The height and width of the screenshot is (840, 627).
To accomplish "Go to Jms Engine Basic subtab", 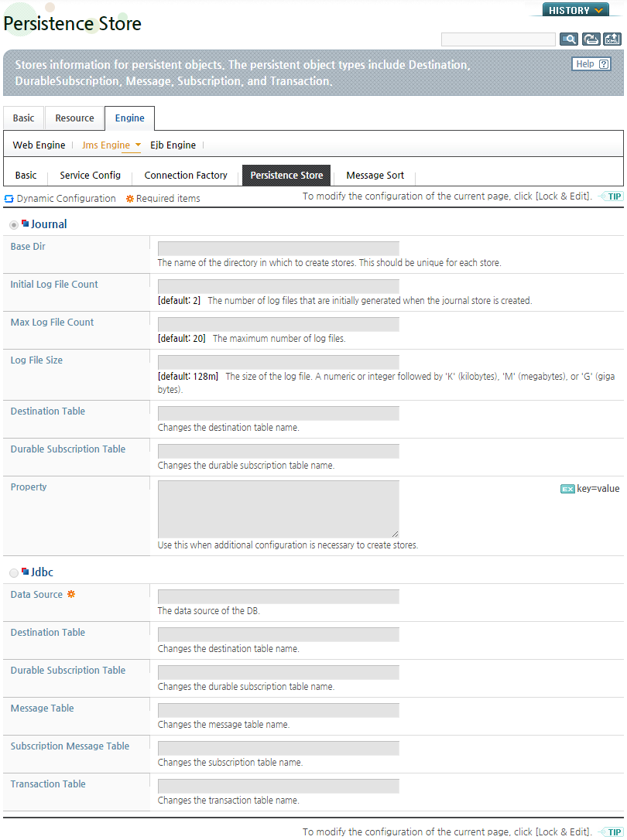I will click(26, 175).
